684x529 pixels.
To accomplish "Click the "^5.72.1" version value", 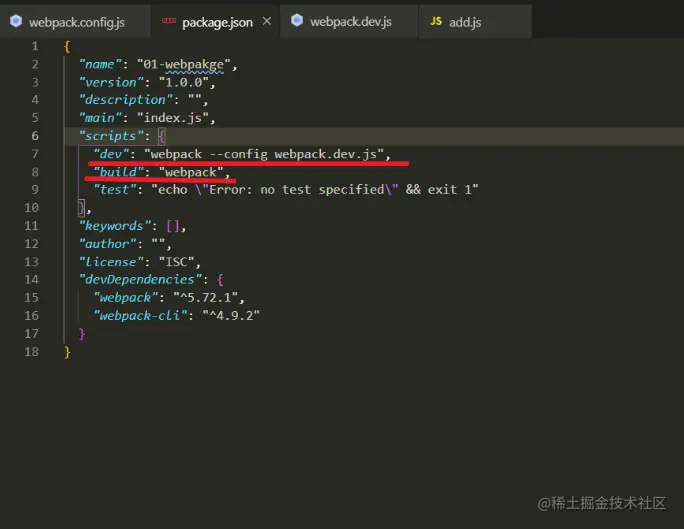I will click(205, 298).
